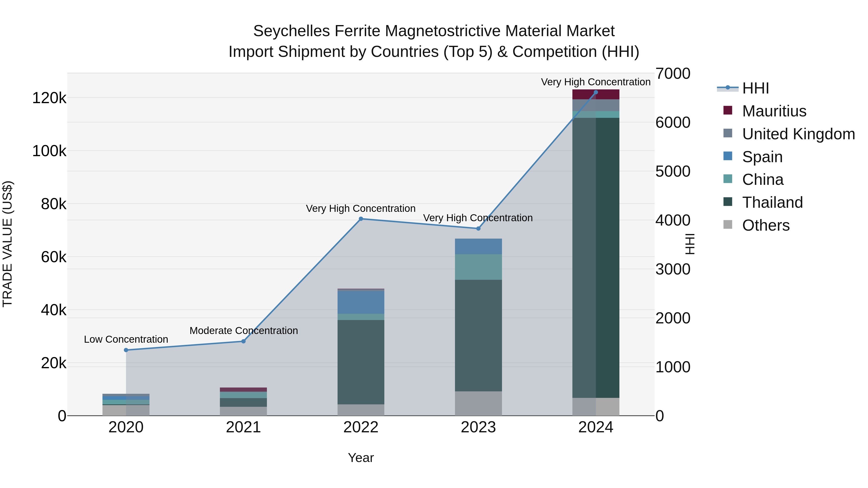
Task: Toggle the Others legend entry
Action: coord(756,225)
